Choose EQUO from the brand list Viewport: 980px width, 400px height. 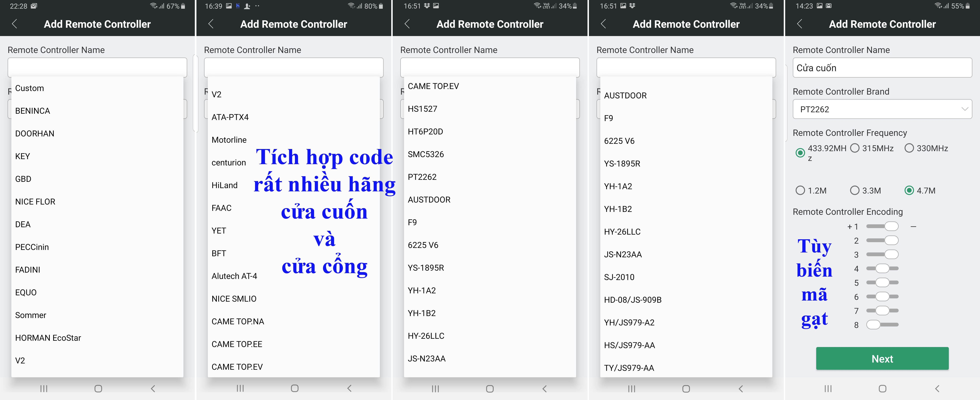click(97, 292)
